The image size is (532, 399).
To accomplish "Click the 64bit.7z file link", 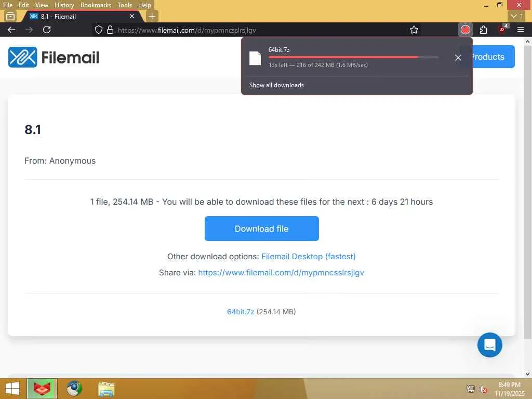I will (241, 312).
